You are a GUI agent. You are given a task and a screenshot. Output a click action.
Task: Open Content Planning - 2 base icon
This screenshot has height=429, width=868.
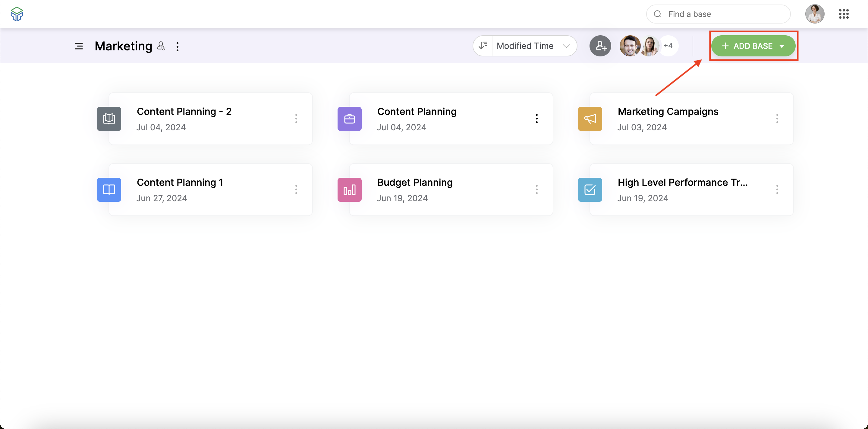pyautogui.click(x=109, y=119)
